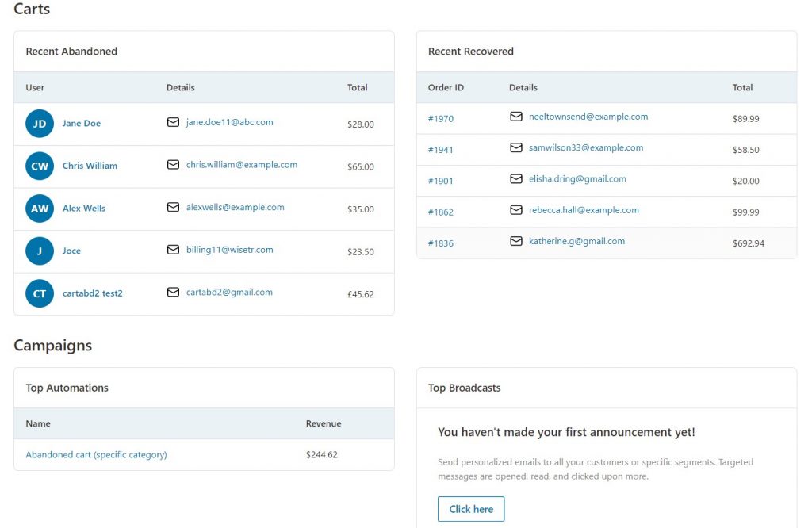Click the Carts section heading
The image size is (812, 528).
(32, 9)
